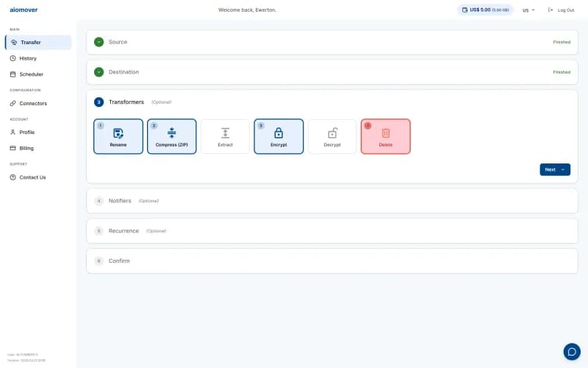Open the Billing page
Viewport: 588px width, 368px height.
click(x=38, y=148)
